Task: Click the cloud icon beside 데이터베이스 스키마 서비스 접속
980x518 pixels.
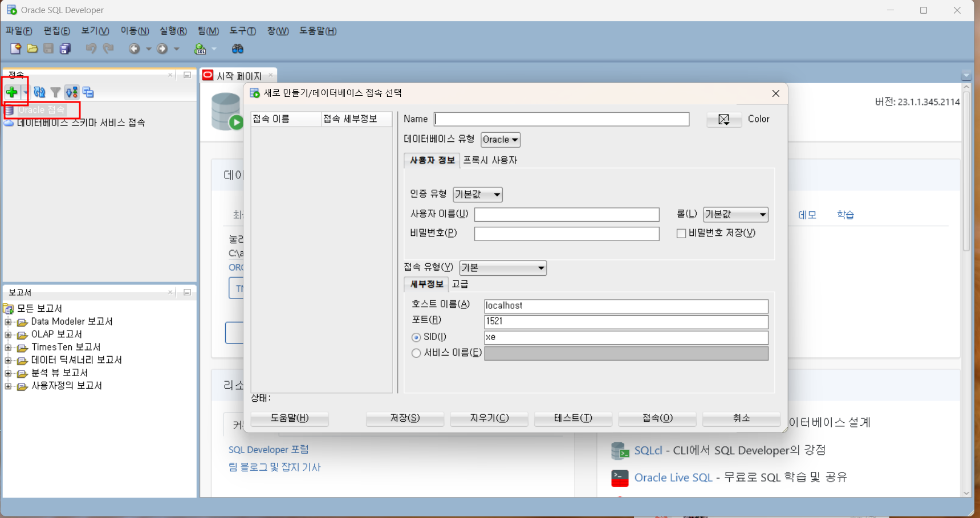Action: pos(9,123)
